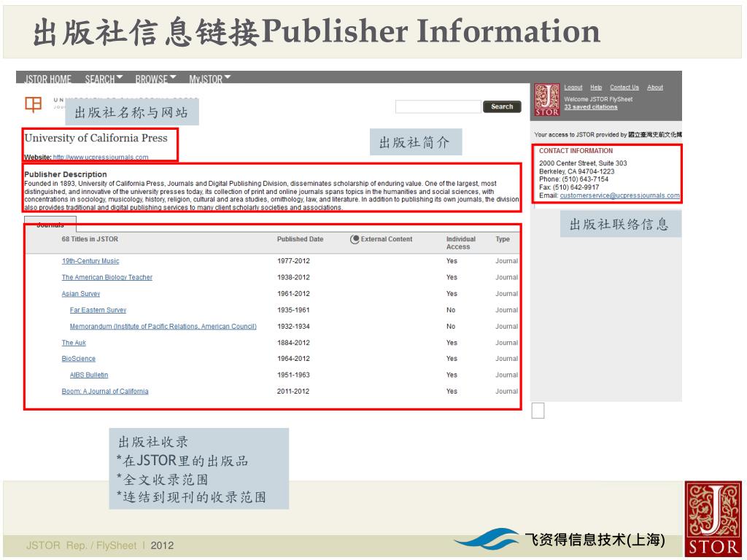Click the Published Date column header
This screenshot has height=560, width=747.
(x=300, y=239)
